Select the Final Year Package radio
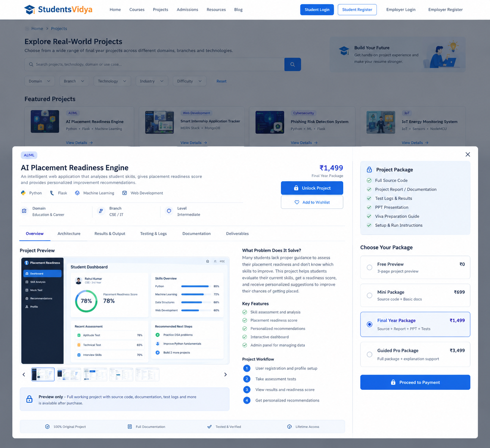The width and height of the screenshot is (490, 448). (369, 324)
